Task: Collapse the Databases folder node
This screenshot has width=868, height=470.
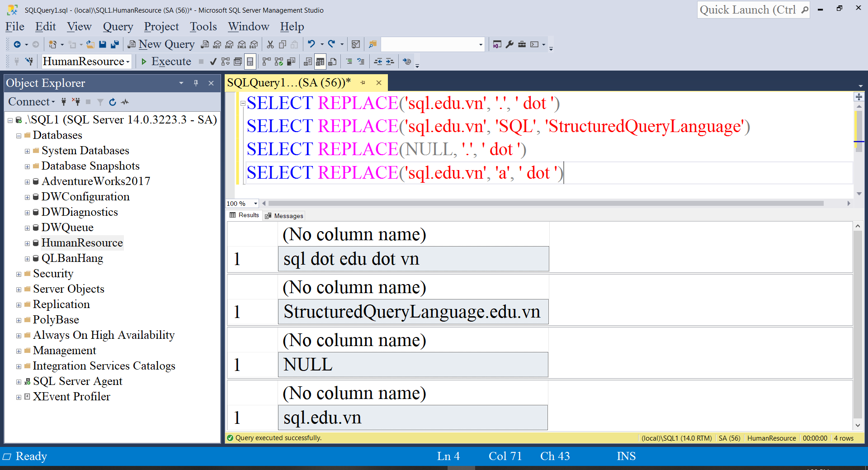Action: 19,136
